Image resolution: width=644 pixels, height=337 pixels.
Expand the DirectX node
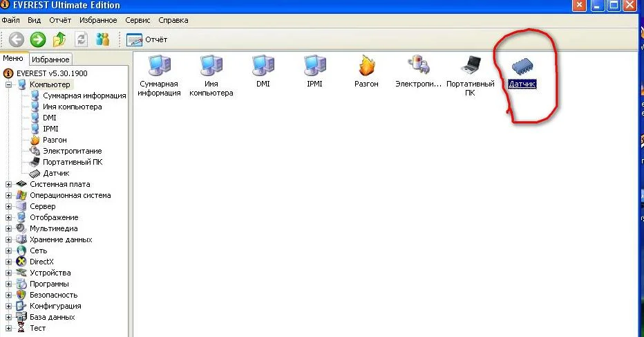click(x=8, y=262)
